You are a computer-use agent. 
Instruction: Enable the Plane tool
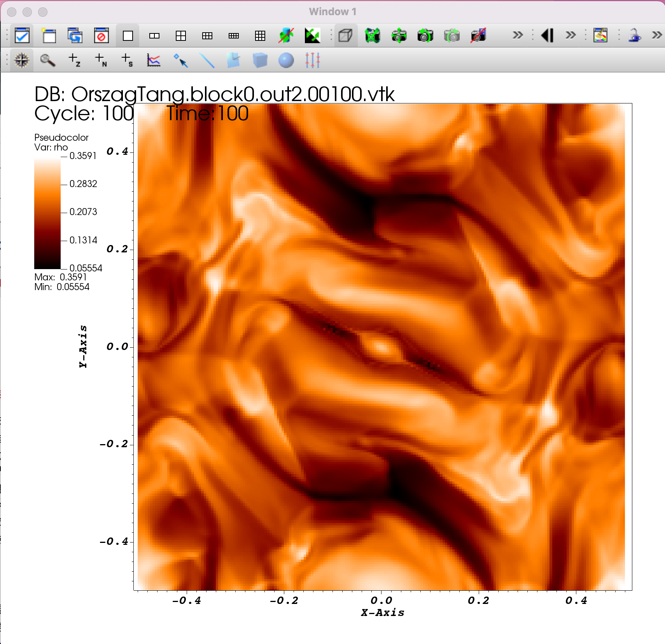233,61
